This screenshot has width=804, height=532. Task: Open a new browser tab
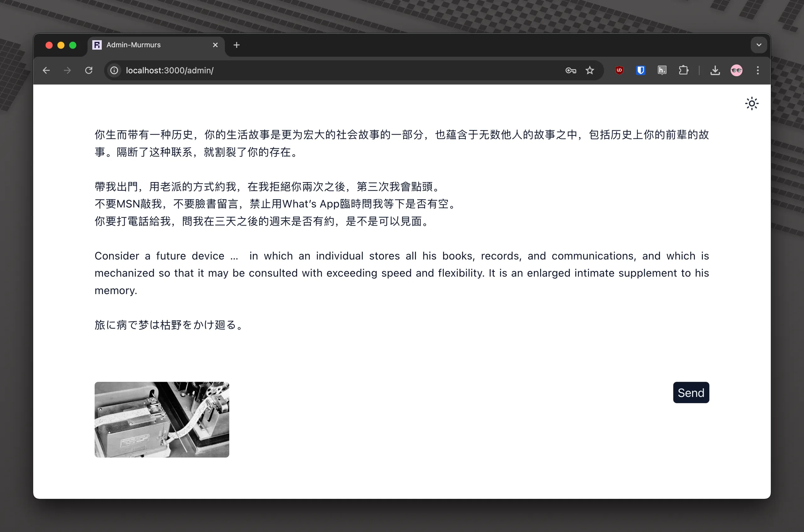pyautogui.click(x=237, y=45)
